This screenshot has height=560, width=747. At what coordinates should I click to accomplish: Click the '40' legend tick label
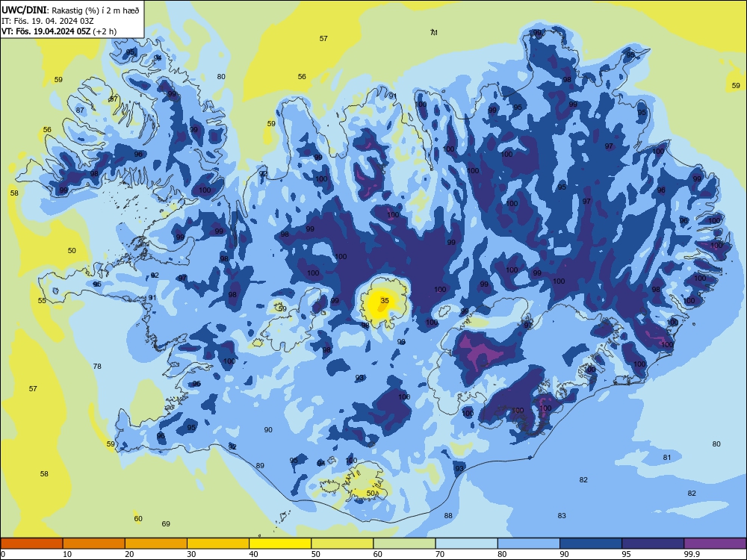tap(253, 554)
